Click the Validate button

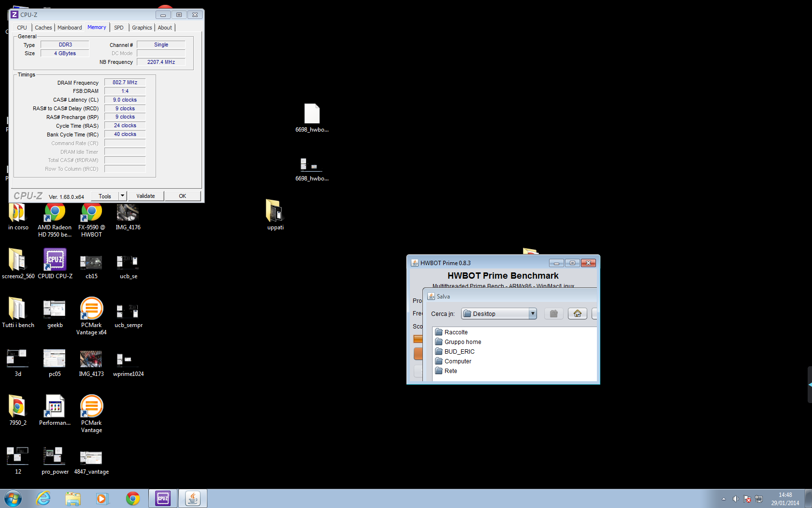pos(145,196)
